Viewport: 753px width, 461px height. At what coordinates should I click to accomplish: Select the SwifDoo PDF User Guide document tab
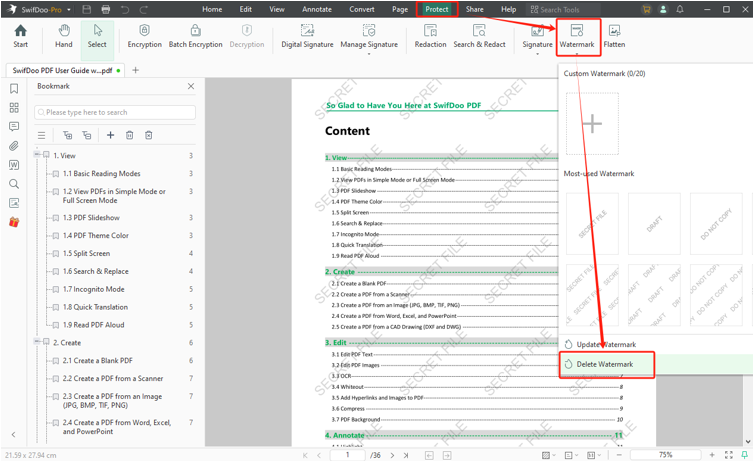66,70
